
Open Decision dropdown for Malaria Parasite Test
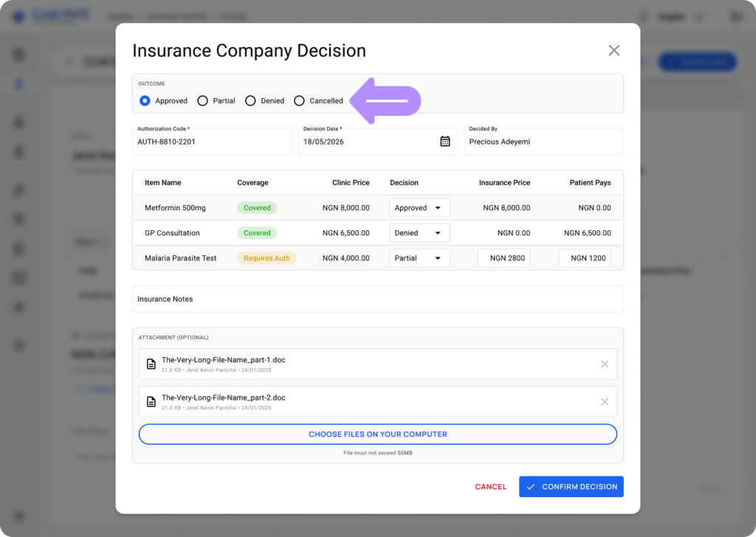(x=419, y=257)
